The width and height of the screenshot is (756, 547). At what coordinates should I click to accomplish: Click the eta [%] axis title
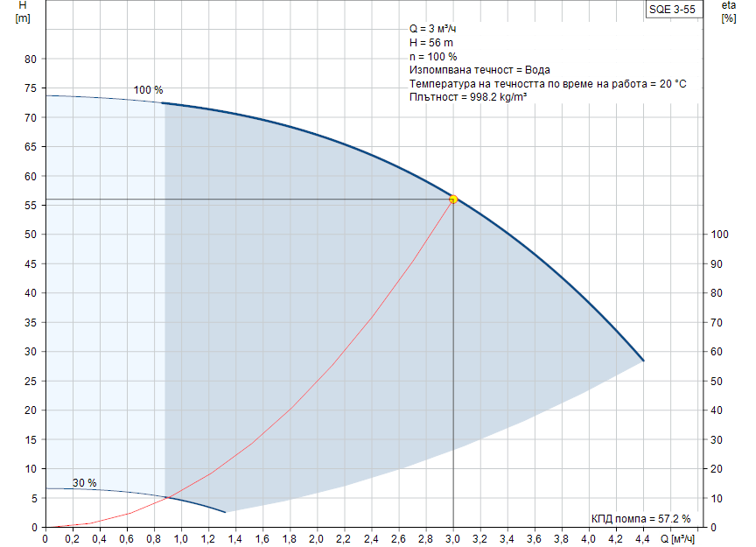(x=728, y=12)
